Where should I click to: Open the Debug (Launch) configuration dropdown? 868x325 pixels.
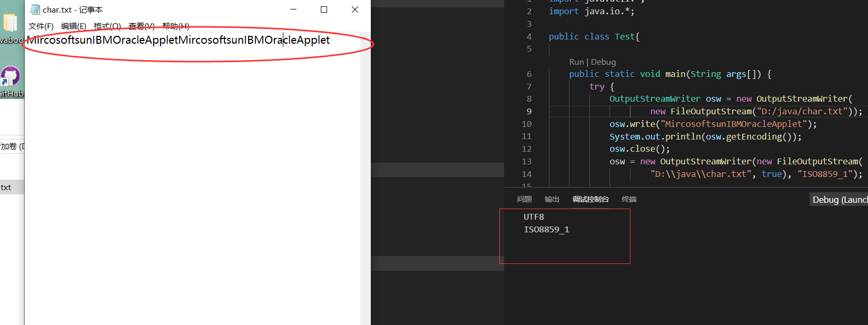tap(839, 200)
